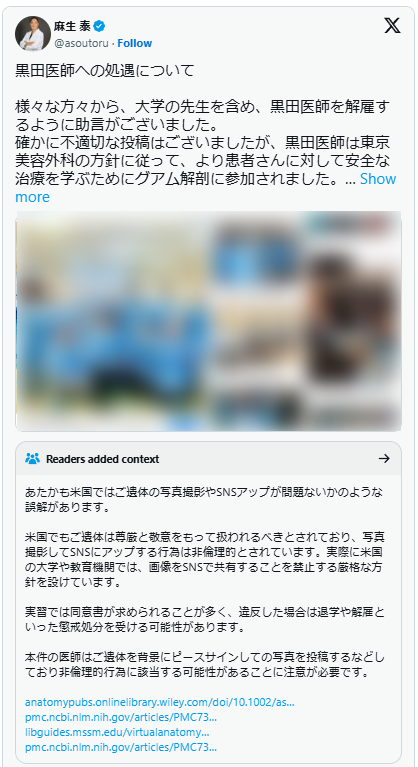Click note paragraph starting with 本件の医師は

pyautogui.click(x=204, y=664)
